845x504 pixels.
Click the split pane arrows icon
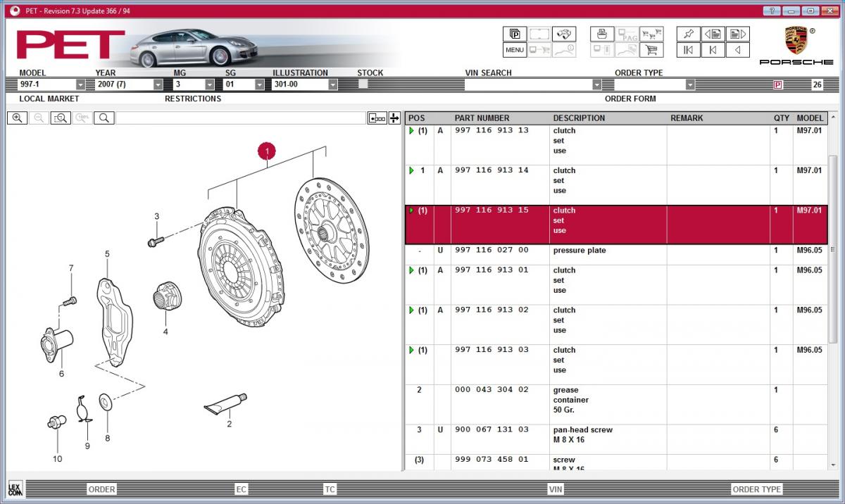[394, 118]
